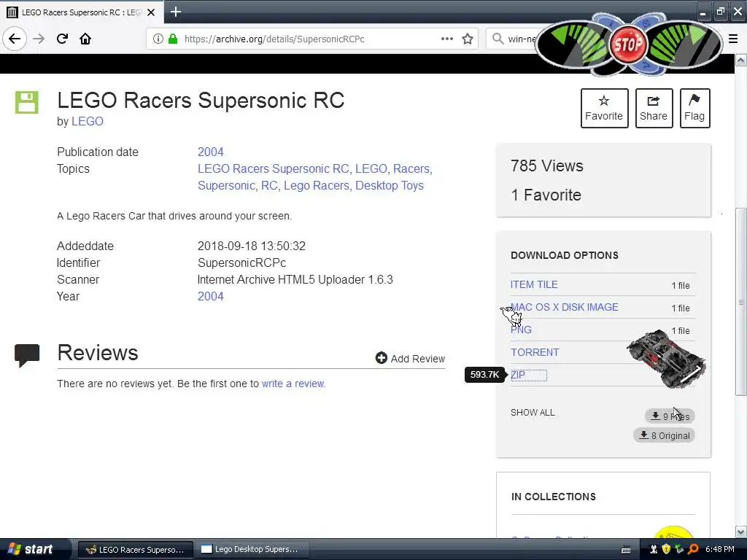Click the Add Review plus icon
747x560 pixels.
[381, 358]
